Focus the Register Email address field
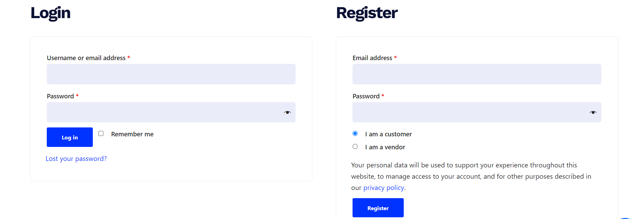The image size is (644, 219). click(476, 74)
